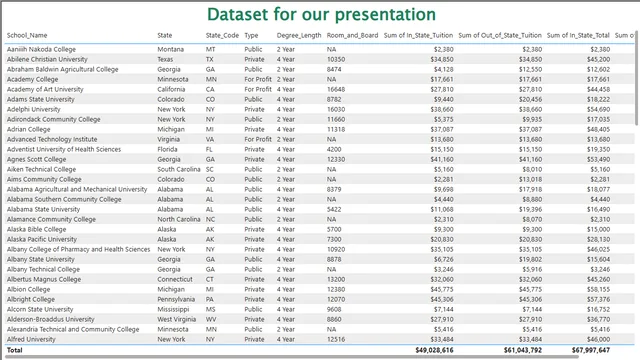The width and height of the screenshot is (640, 360).
Task: Sort by Sum of In_State_Tuition header
Action: 418,36
